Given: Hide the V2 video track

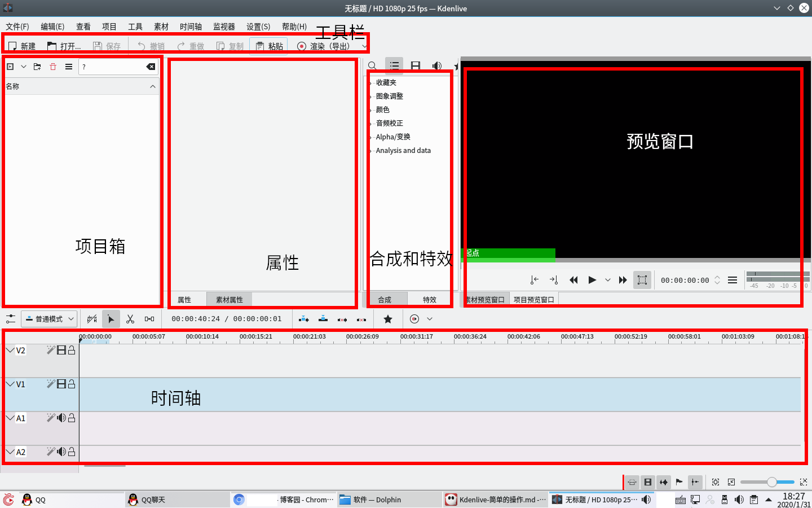Looking at the screenshot, I should [61, 350].
